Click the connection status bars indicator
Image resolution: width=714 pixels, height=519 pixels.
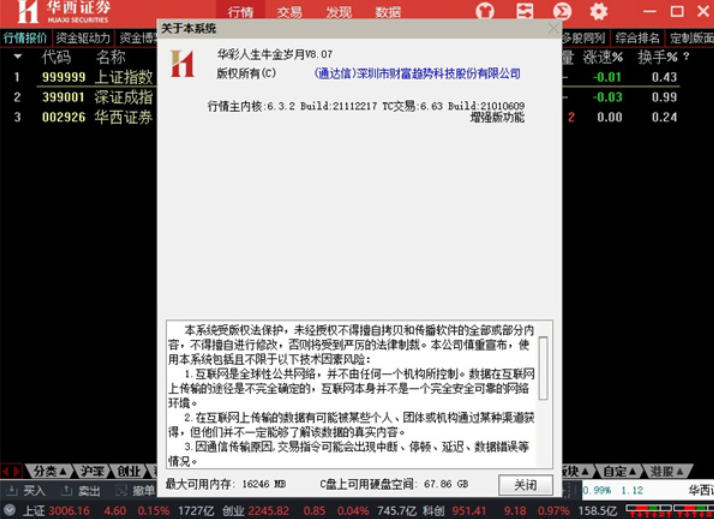click(669, 510)
